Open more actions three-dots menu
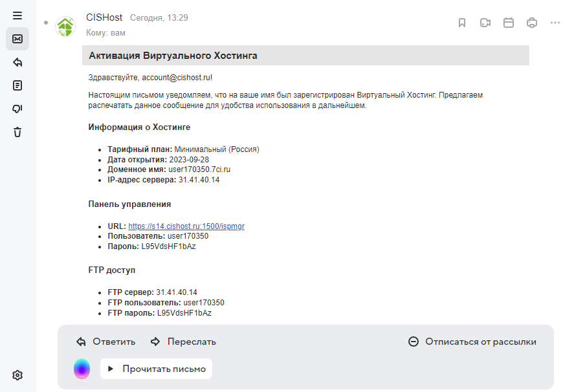The height and width of the screenshot is (392, 574). pyautogui.click(x=555, y=23)
